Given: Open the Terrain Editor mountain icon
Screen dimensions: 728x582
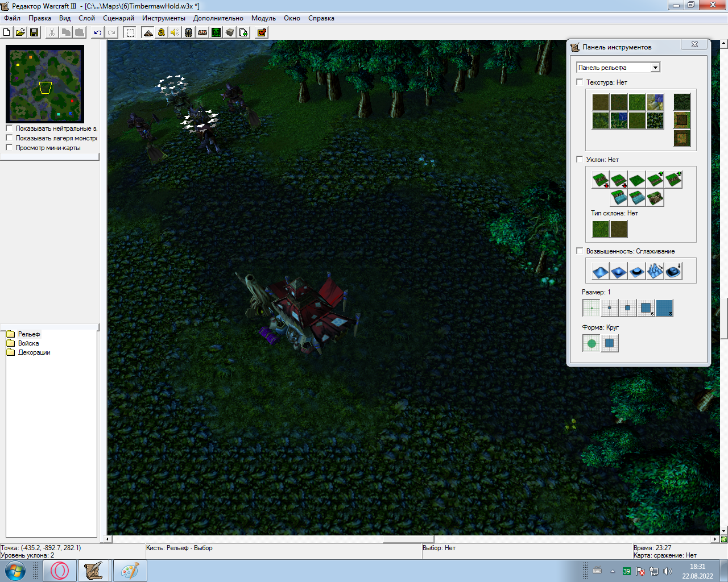Looking at the screenshot, I should 148,32.
